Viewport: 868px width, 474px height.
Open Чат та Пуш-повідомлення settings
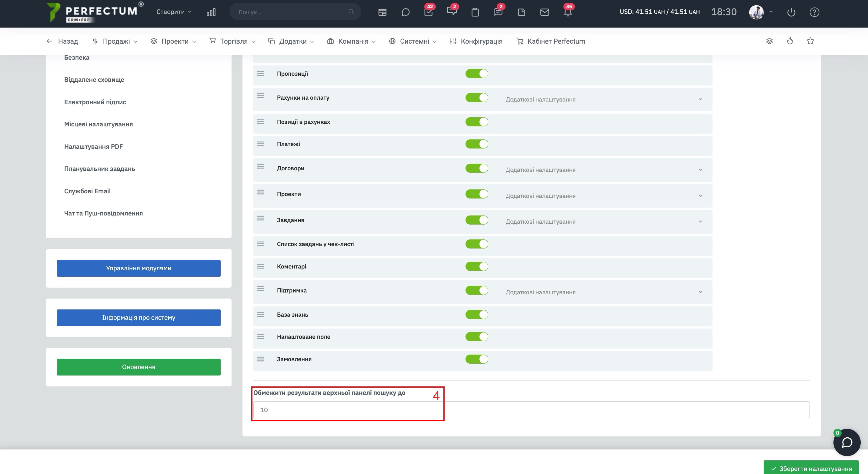point(103,213)
